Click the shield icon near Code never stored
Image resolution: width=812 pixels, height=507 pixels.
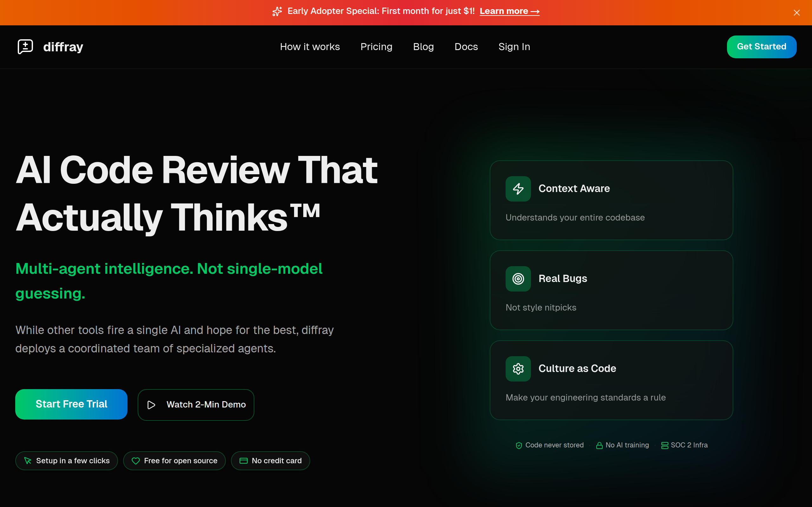[519, 445]
